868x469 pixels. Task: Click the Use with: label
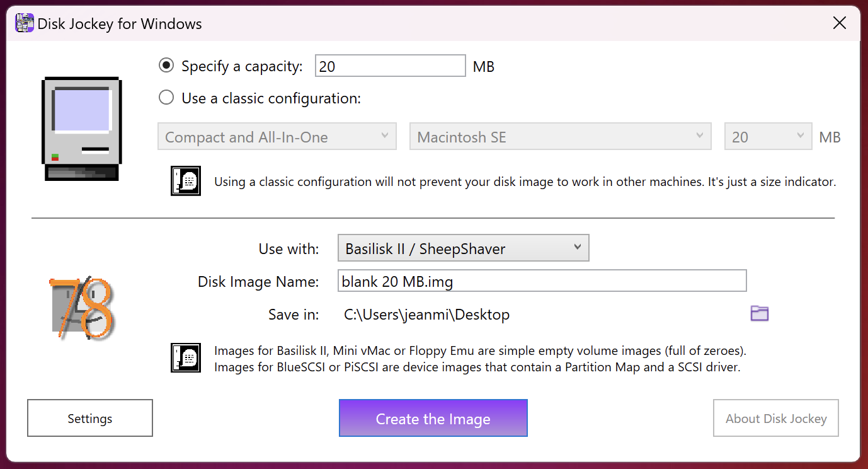coord(288,248)
